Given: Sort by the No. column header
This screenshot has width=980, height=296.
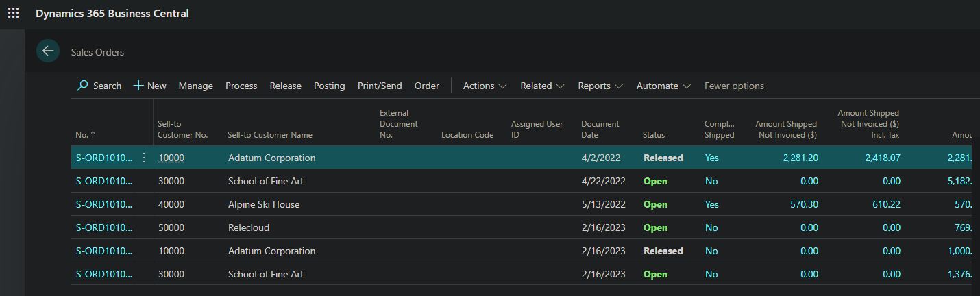Looking at the screenshot, I should [86, 135].
